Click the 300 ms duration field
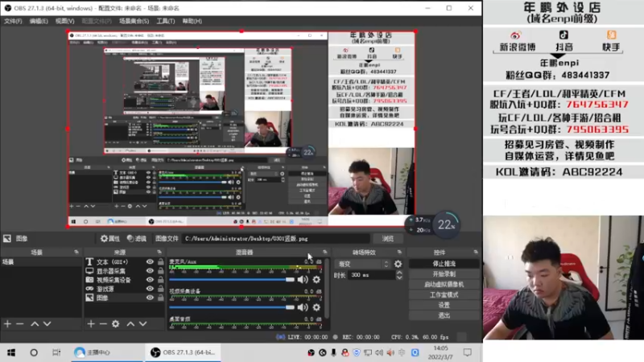644x362 pixels. pos(371,275)
